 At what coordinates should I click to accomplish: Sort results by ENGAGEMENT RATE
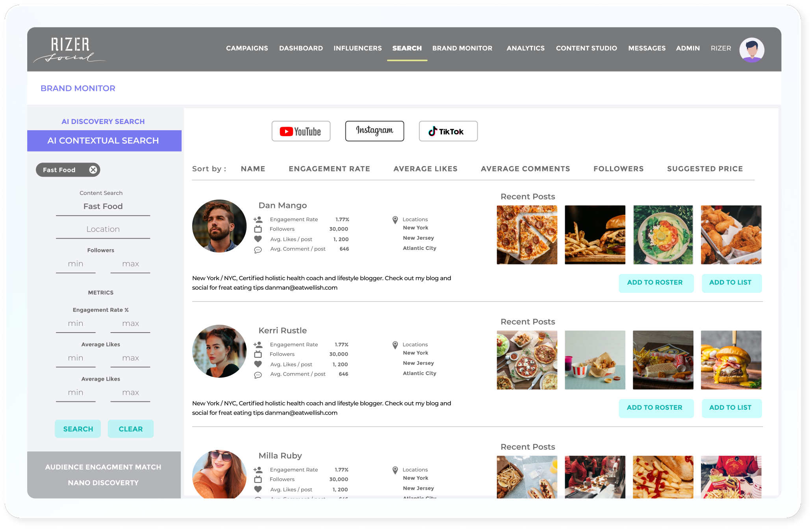(x=329, y=168)
